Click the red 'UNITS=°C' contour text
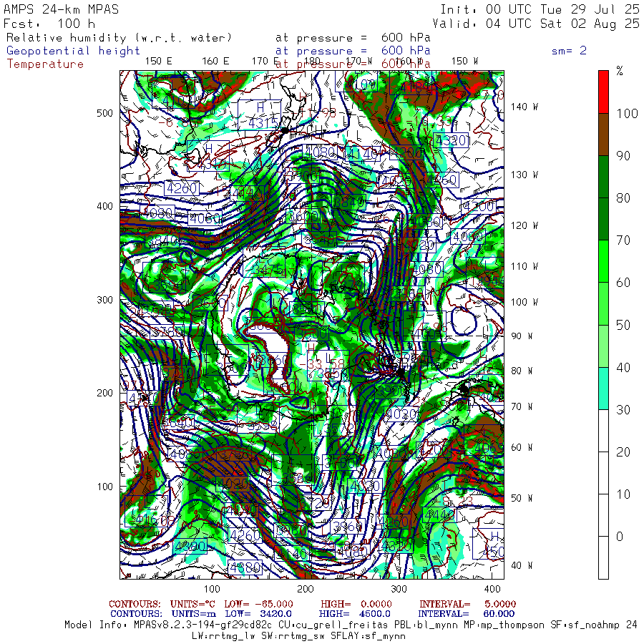 [193, 604]
